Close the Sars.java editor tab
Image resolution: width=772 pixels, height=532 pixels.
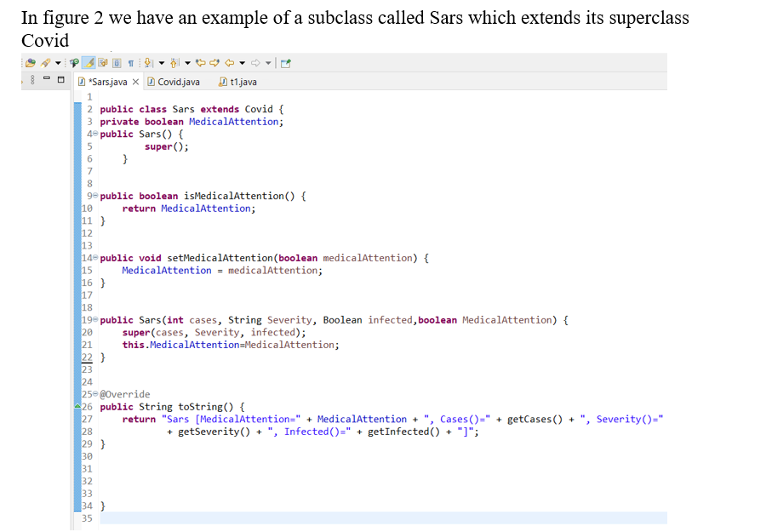tap(135, 83)
